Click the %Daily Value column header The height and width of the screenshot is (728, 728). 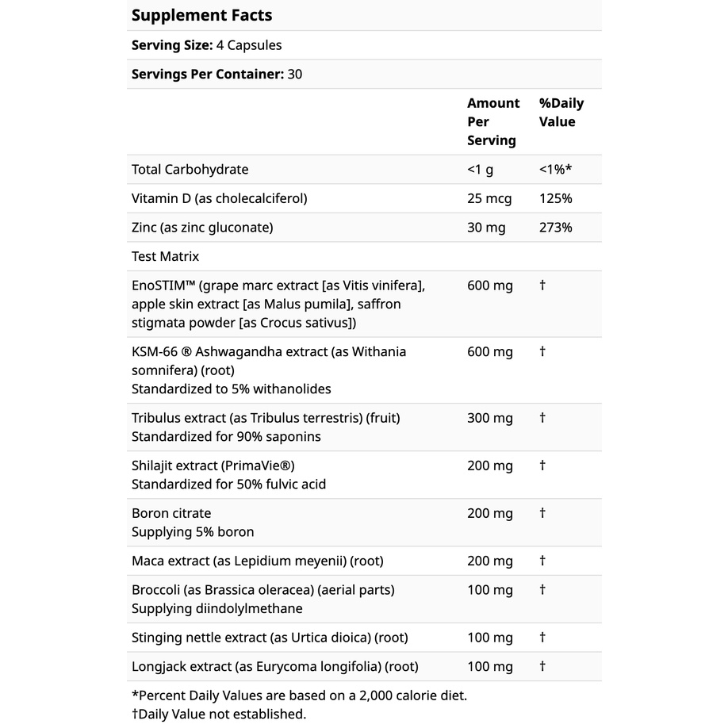tap(561, 113)
